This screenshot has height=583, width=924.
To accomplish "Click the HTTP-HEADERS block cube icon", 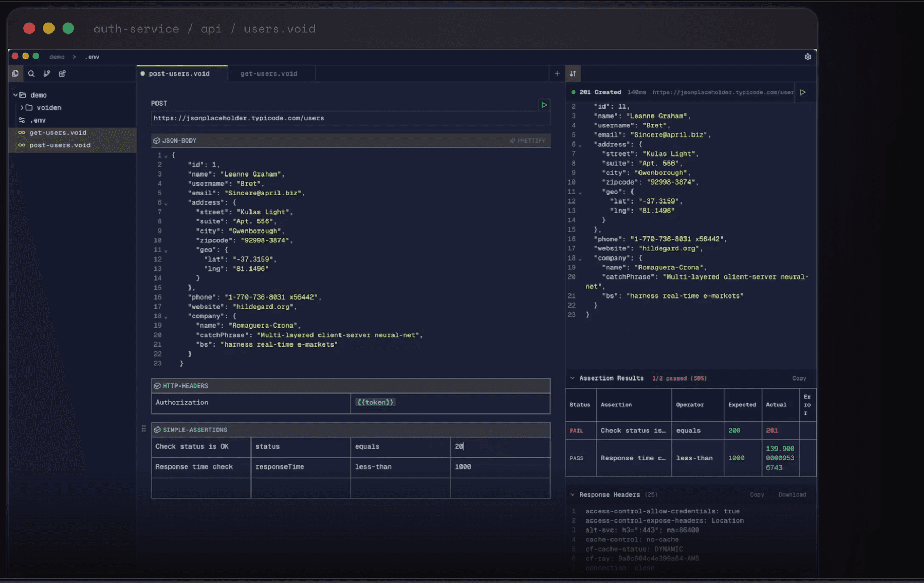I will [157, 386].
